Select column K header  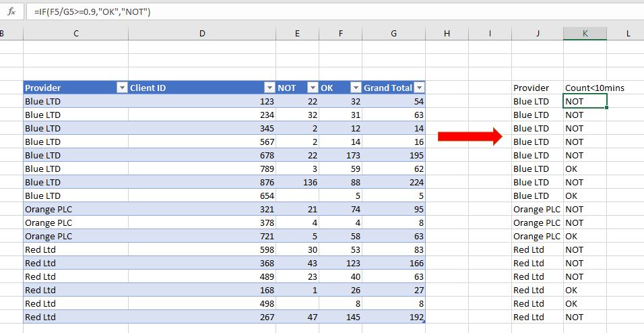point(585,34)
